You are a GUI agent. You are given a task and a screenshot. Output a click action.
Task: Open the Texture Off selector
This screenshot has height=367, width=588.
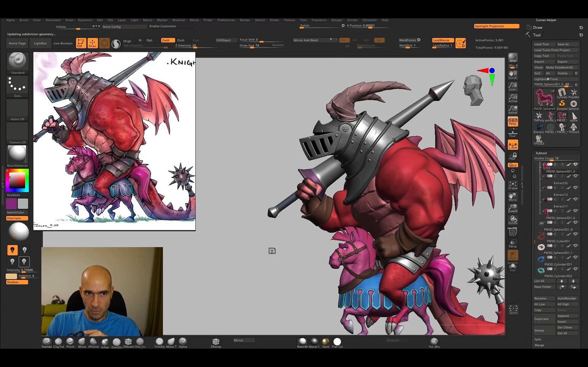(x=17, y=133)
